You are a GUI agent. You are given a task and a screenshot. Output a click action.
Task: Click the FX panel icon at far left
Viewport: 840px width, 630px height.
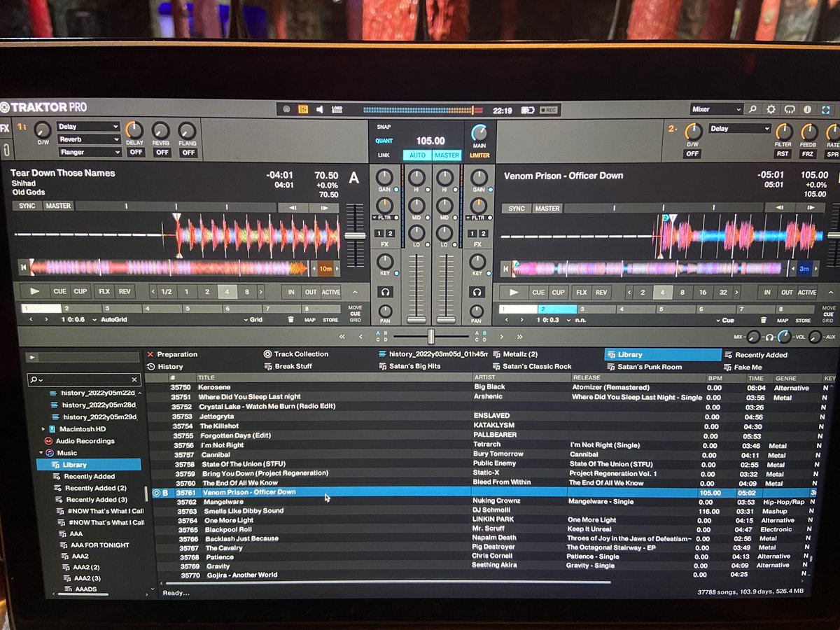[x=5, y=129]
